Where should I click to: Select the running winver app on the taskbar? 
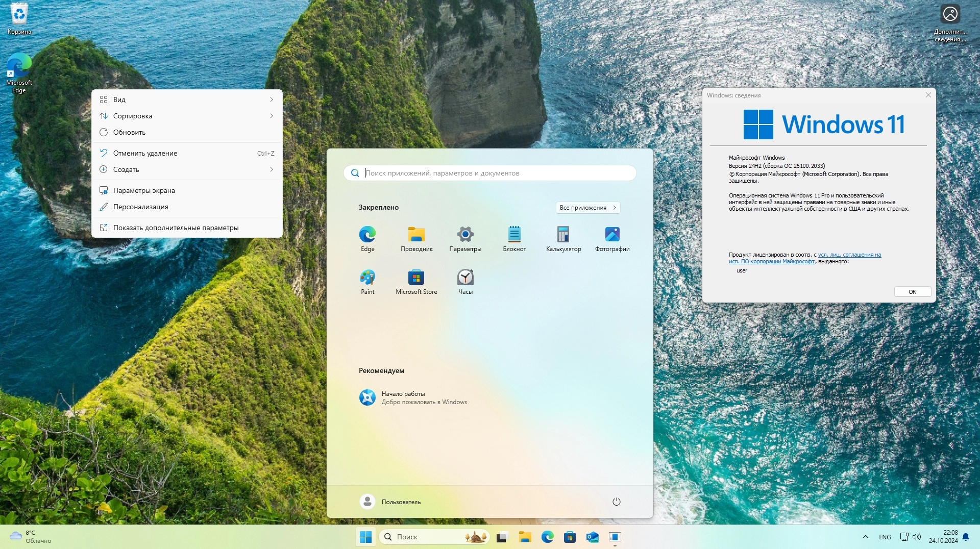(x=615, y=537)
